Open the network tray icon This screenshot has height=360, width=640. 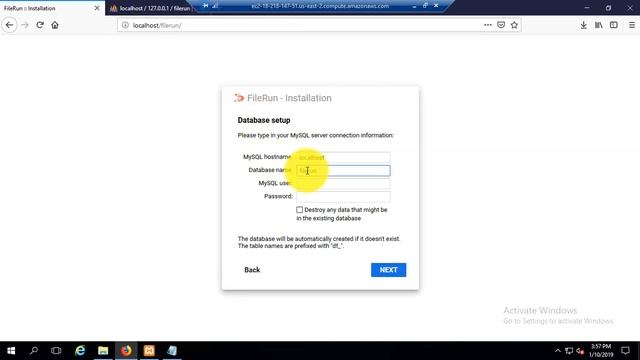[569, 351]
